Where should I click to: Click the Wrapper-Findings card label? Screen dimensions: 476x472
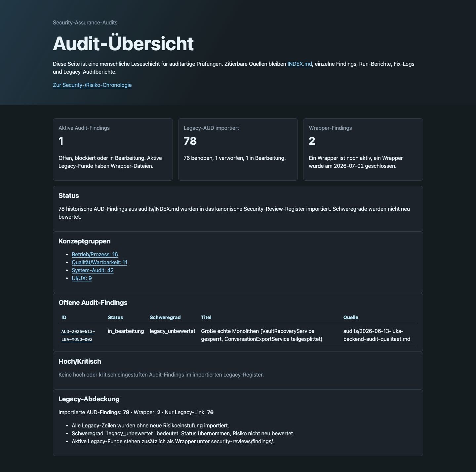click(330, 128)
